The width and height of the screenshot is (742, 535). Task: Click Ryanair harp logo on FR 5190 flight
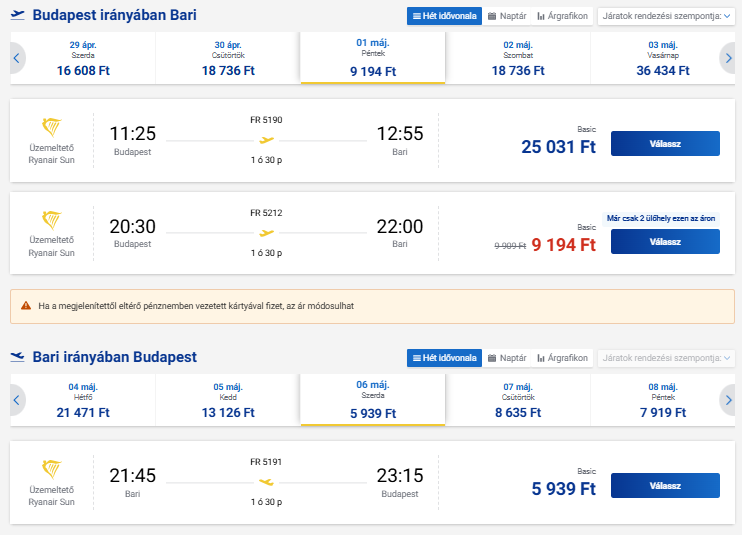[52, 128]
